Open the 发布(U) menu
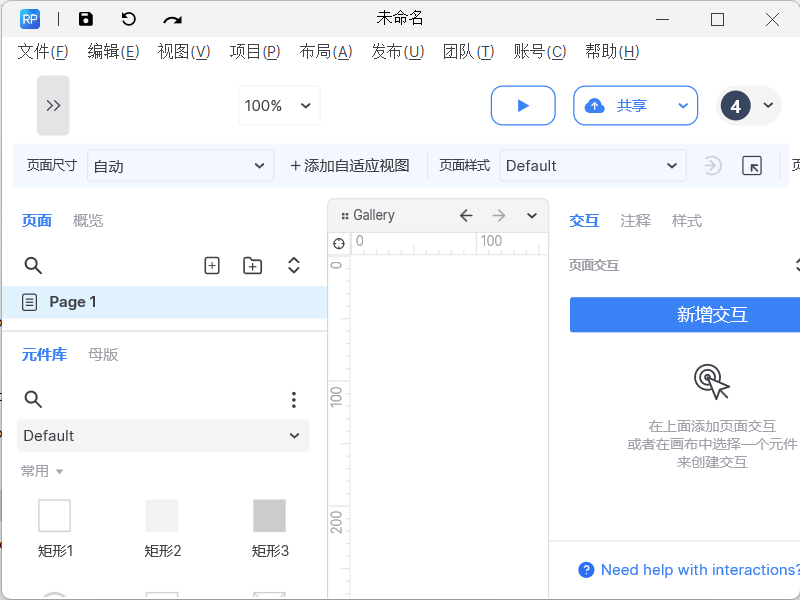Screen dimensions: 800x600 (x=397, y=52)
